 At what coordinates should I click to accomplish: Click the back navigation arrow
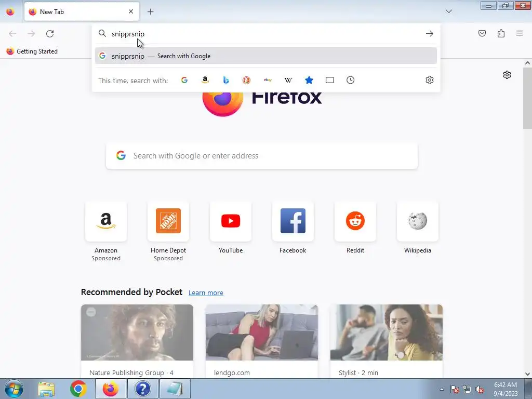pyautogui.click(x=12, y=34)
